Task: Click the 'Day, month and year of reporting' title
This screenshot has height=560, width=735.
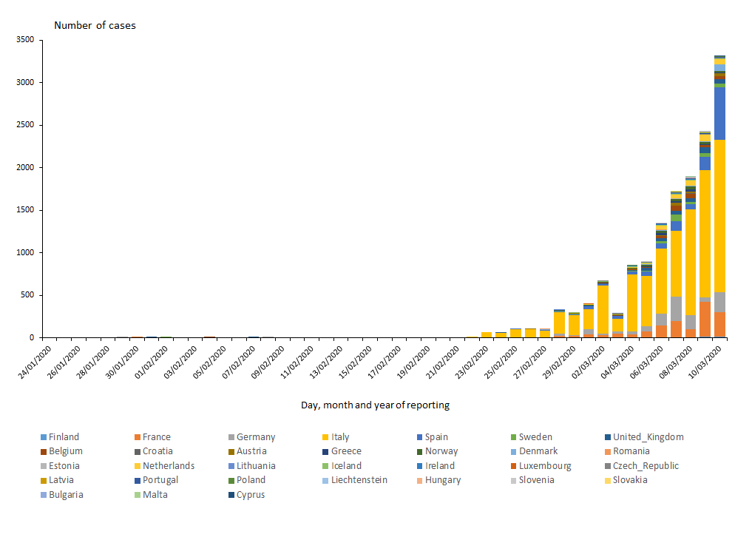Action: click(x=375, y=405)
